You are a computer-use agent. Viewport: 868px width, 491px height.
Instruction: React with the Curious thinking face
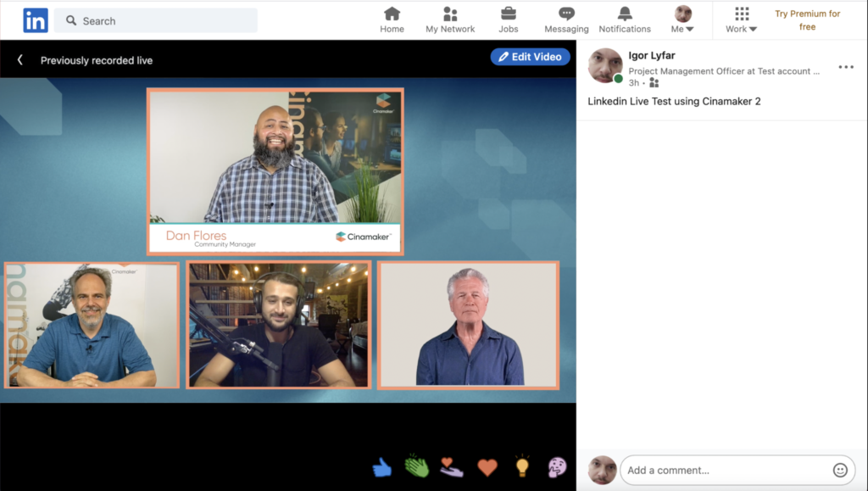pyautogui.click(x=558, y=468)
